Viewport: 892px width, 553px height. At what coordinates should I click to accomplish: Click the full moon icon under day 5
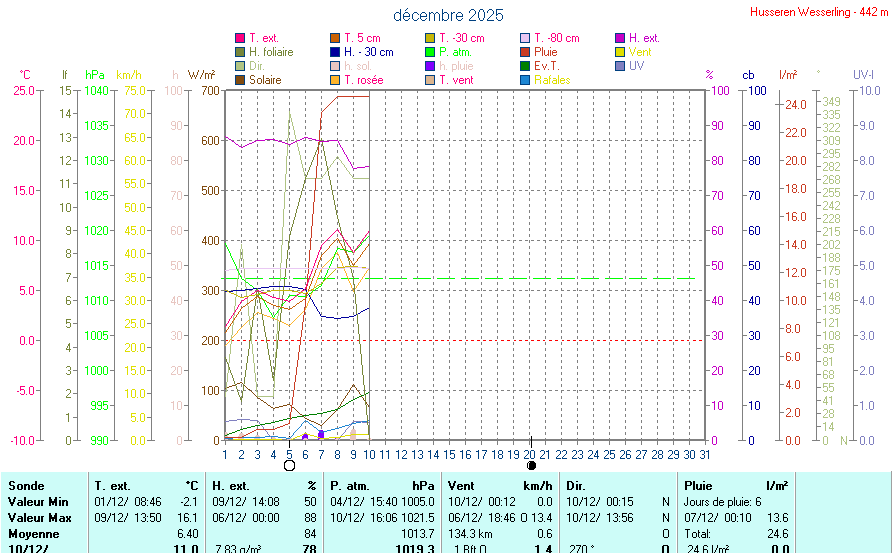pos(289,465)
